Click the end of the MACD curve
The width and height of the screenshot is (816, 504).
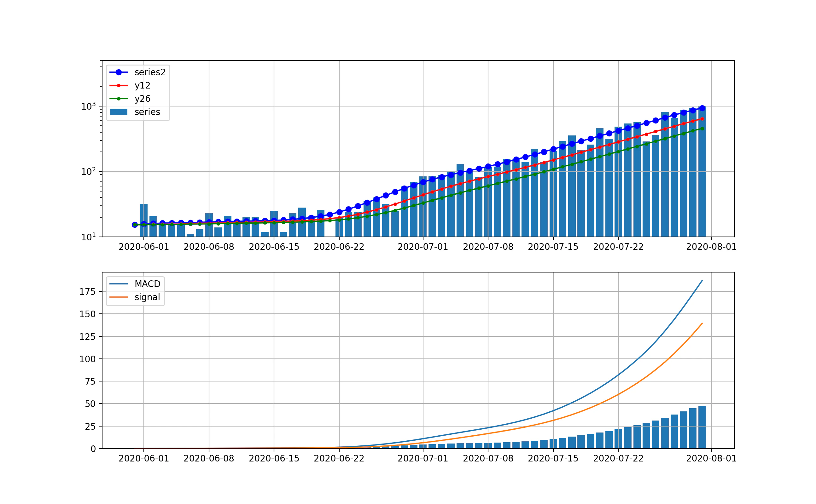tap(702, 281)
